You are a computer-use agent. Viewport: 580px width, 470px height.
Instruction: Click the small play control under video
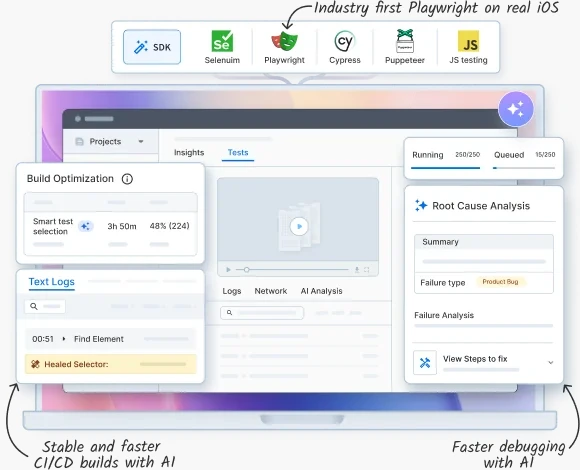coord(228,270)
